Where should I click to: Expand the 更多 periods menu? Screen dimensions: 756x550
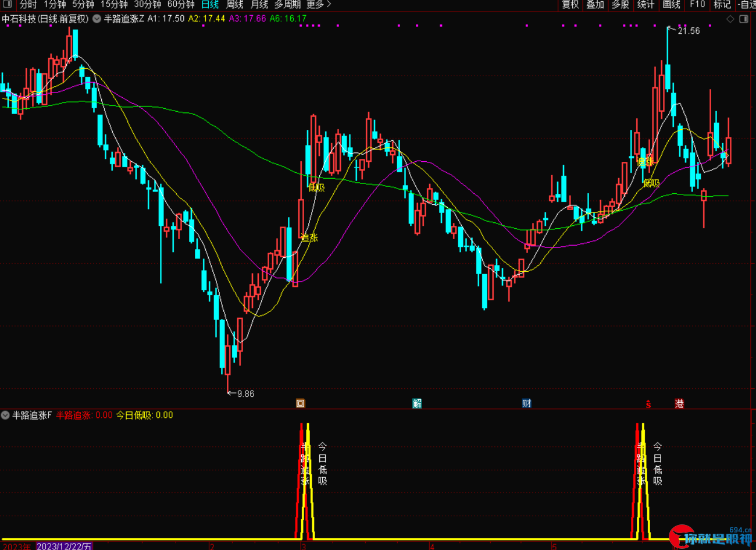pyautogui.click(x=318, y=5)
